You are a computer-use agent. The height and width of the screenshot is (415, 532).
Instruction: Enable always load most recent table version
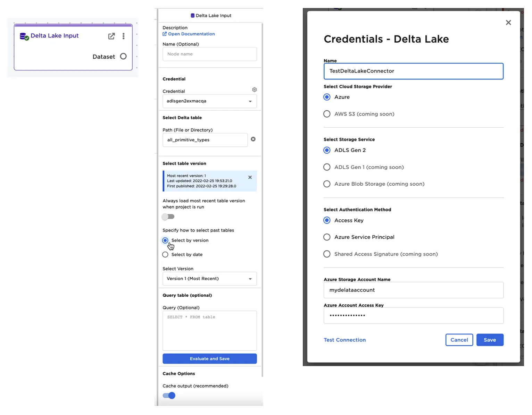click(168, 217)
